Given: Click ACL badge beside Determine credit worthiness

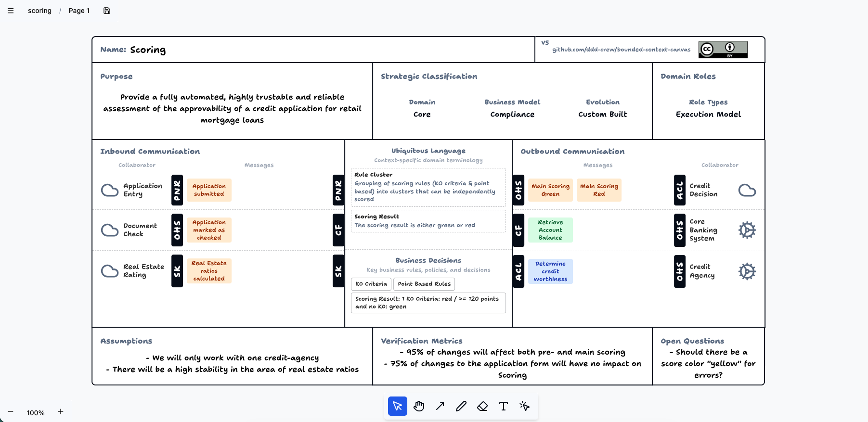Looking at the screenshot, I should point(518,271).
